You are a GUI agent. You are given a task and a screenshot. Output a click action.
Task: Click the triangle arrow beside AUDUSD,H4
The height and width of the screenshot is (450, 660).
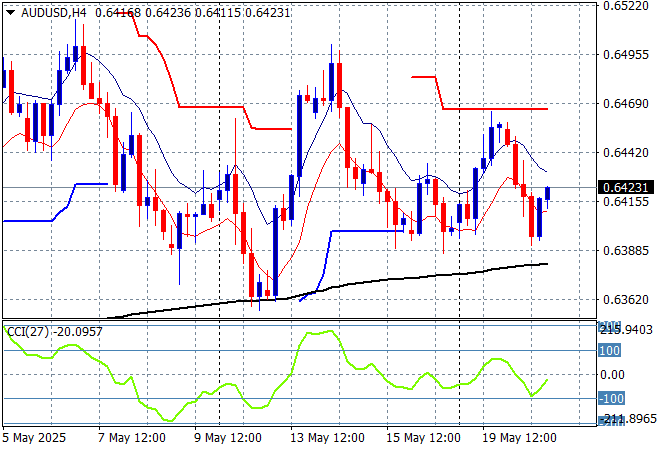pyautogui.click(x=10, y=11)
